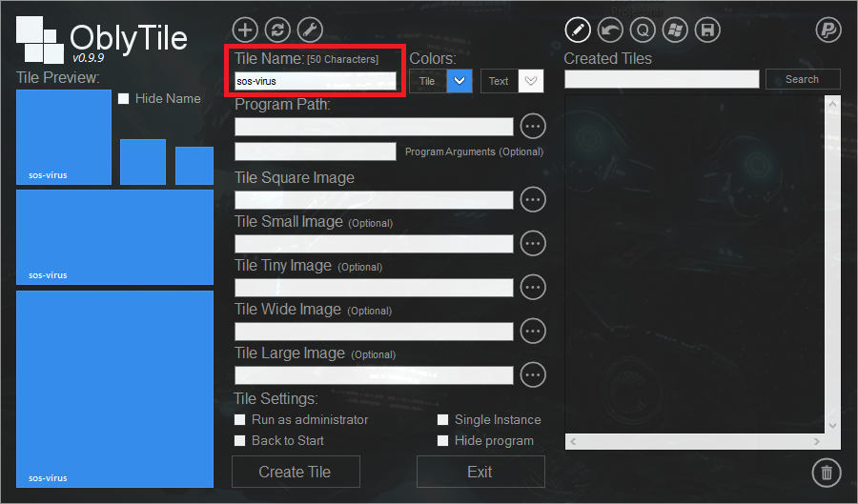Click the floppy disk save icon
Screen dimensions: 858x504
(706, 30)
